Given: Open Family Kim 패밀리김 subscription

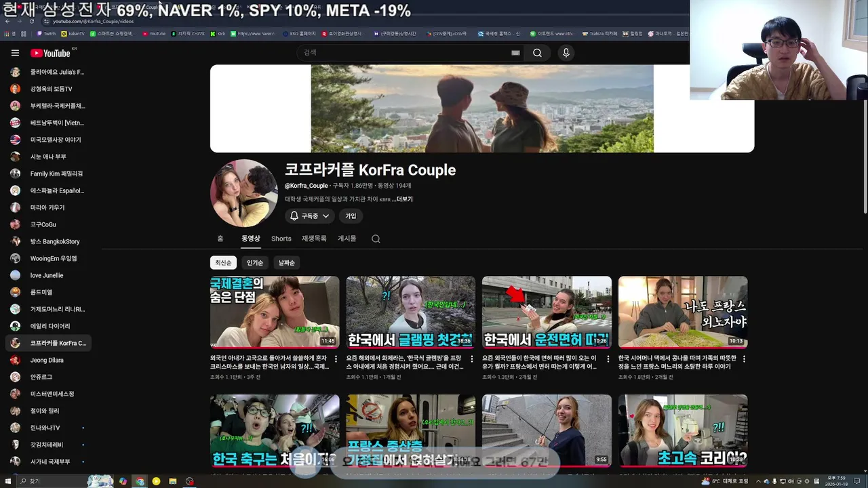Looking at the screenshot, I should pos(49,174).
